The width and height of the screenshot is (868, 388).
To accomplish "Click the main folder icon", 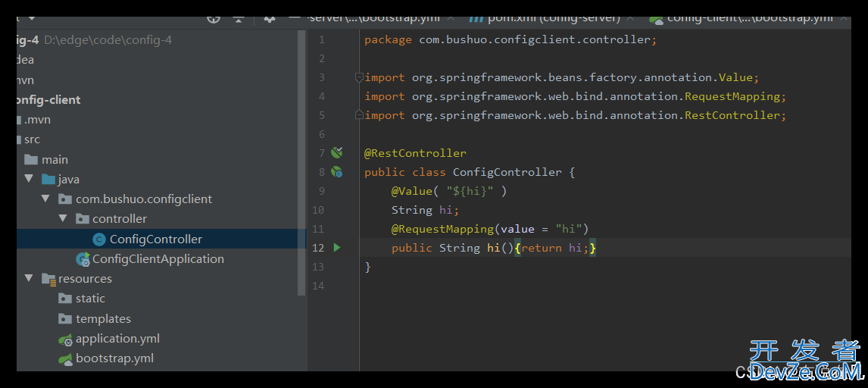I will click(31, 159).
